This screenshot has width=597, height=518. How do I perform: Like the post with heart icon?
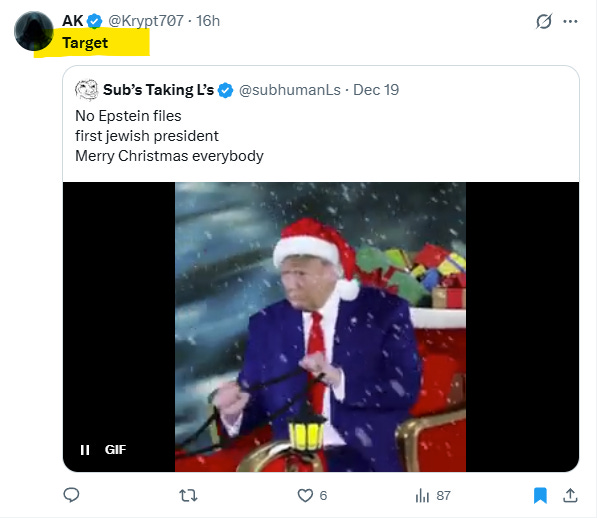pyautogui.click(x=305, y=496)
